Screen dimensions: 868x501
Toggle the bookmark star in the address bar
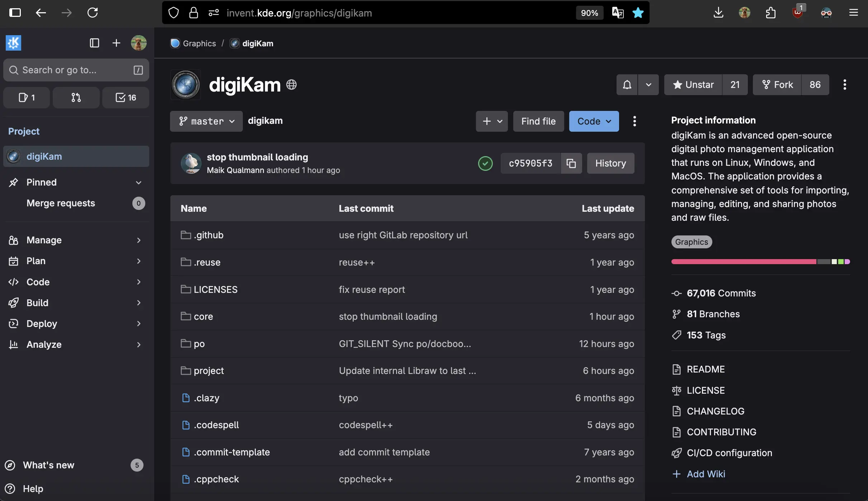[638, 13]
